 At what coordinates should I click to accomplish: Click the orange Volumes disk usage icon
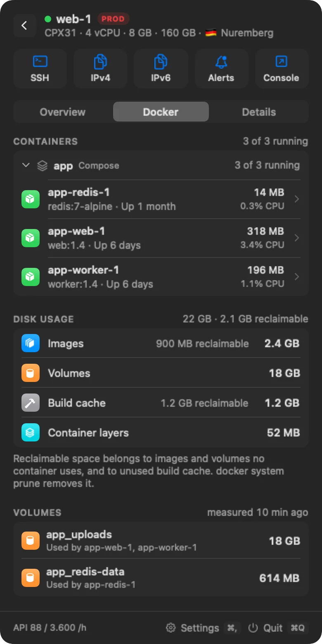click(31, 373)
